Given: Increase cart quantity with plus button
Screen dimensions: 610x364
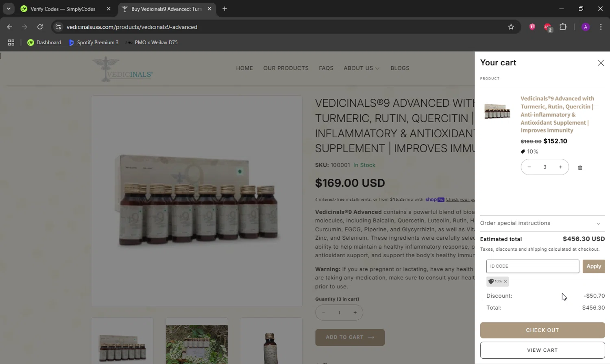Looking at the screenshot, I should point(560,167).
